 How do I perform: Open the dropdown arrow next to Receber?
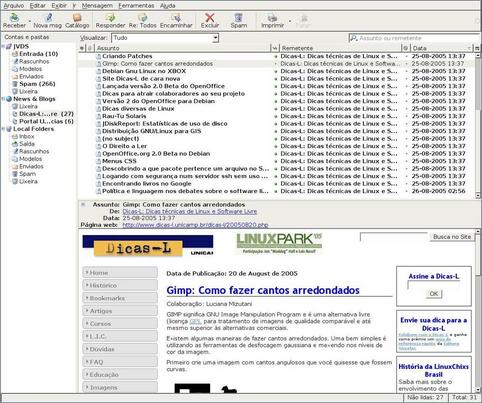pyautogui.click(x=30, y=21)
